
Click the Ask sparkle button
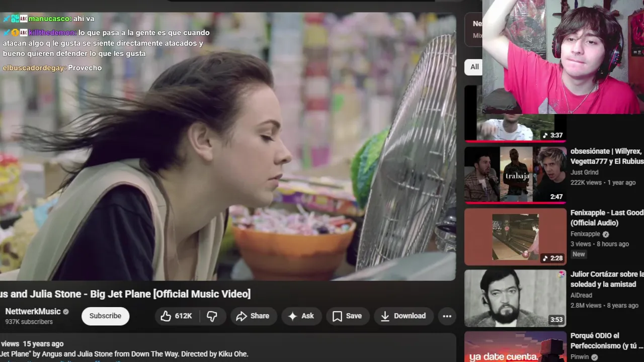pyautogui.click(x=301, y=316)
